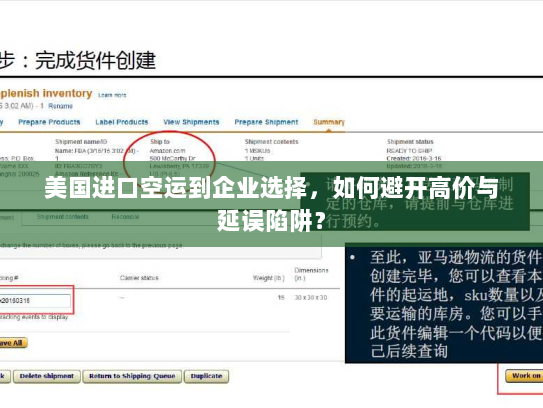Switch to Label Products tab

(122, 122)
